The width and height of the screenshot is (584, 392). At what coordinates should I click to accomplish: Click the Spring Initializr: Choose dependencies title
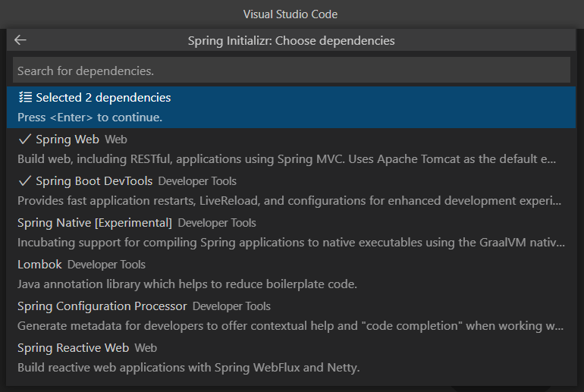click(x=291, y=41)
